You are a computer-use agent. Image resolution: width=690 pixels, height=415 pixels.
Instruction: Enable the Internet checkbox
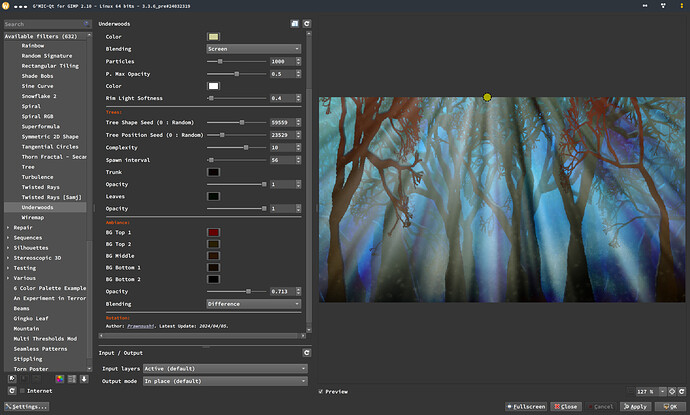coord(21,391)
